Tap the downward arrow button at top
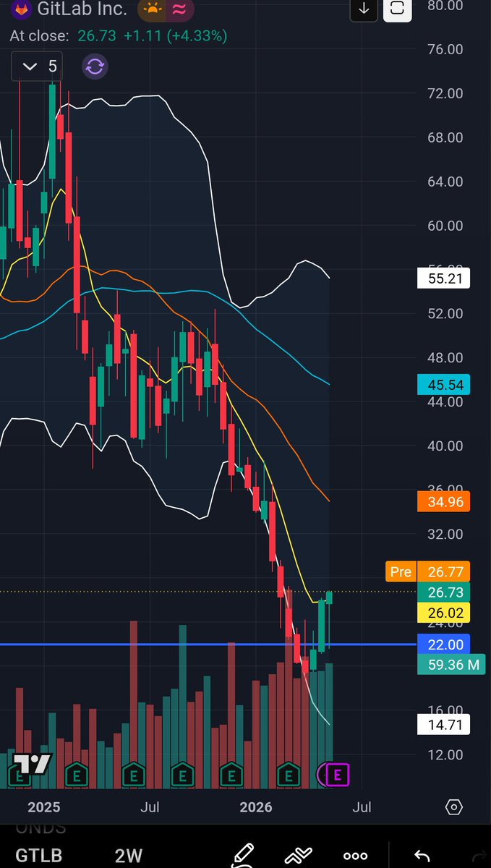This screenshot has height=868, width=491. (x=364, y=9)
